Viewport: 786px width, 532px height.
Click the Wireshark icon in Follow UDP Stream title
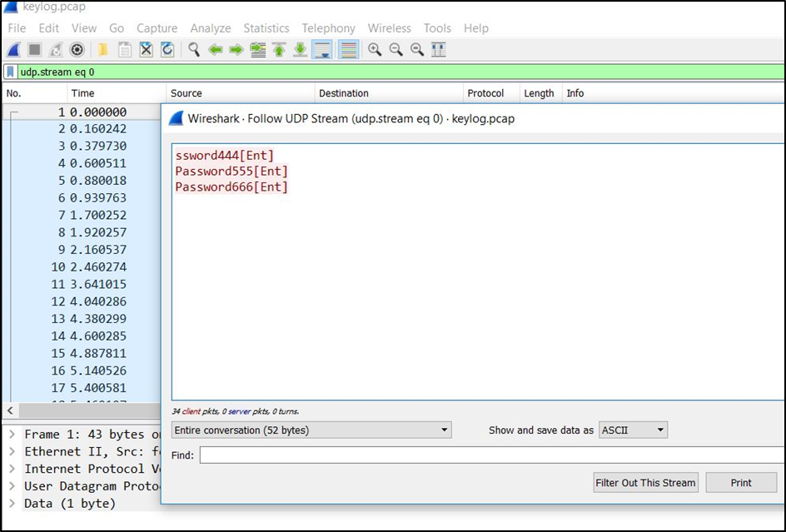(176, 119)
